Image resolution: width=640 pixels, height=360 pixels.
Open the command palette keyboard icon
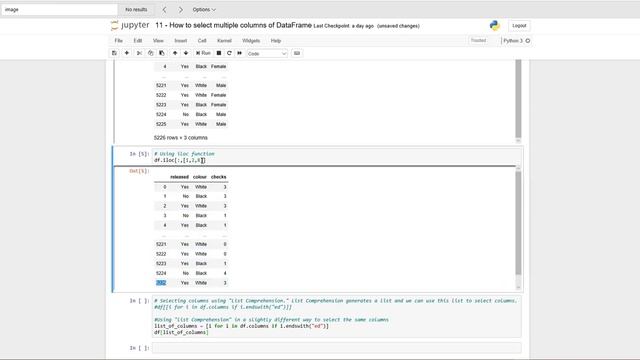[297, 53]
